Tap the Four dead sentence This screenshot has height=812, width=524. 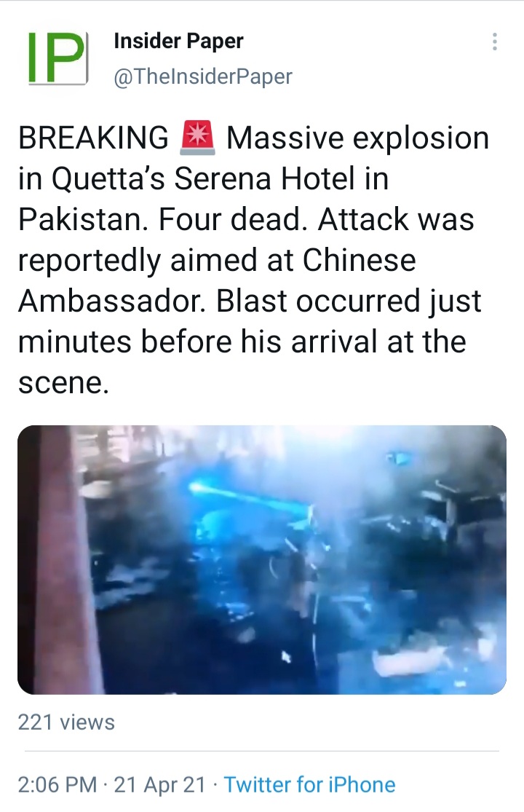[x=230, y=219]
